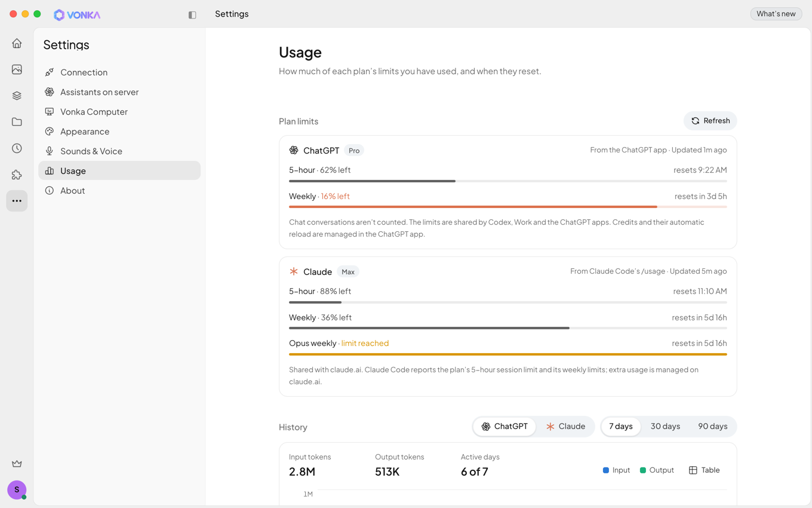Click the ChatGPT logo in plan limits card
The width and height of the screenshot is (812, 508).
(294, 150)
